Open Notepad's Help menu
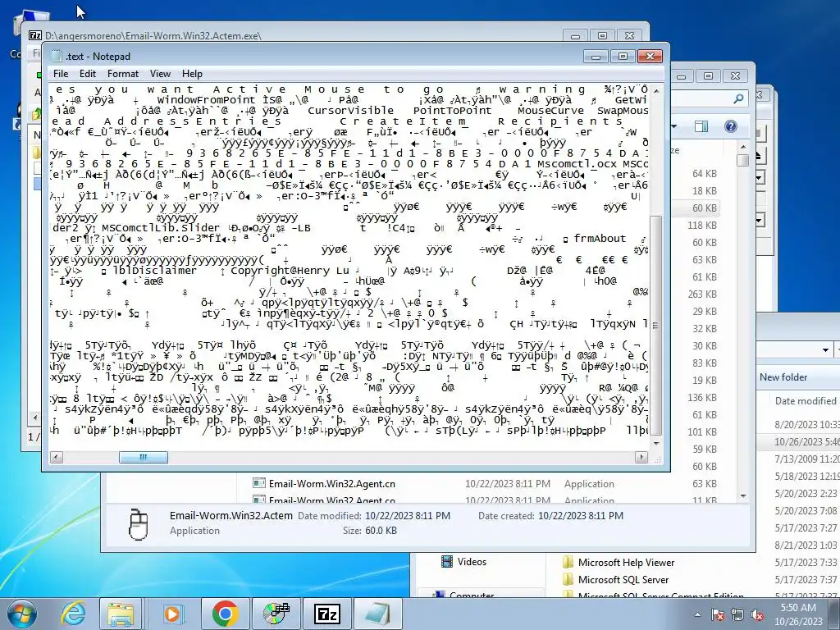Screen dimensions: 840x630 click(192, 74)
